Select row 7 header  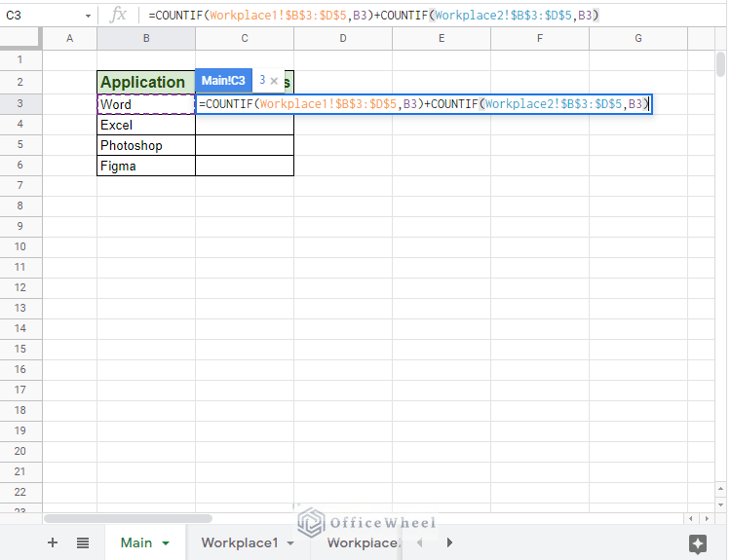pos(20,185)
